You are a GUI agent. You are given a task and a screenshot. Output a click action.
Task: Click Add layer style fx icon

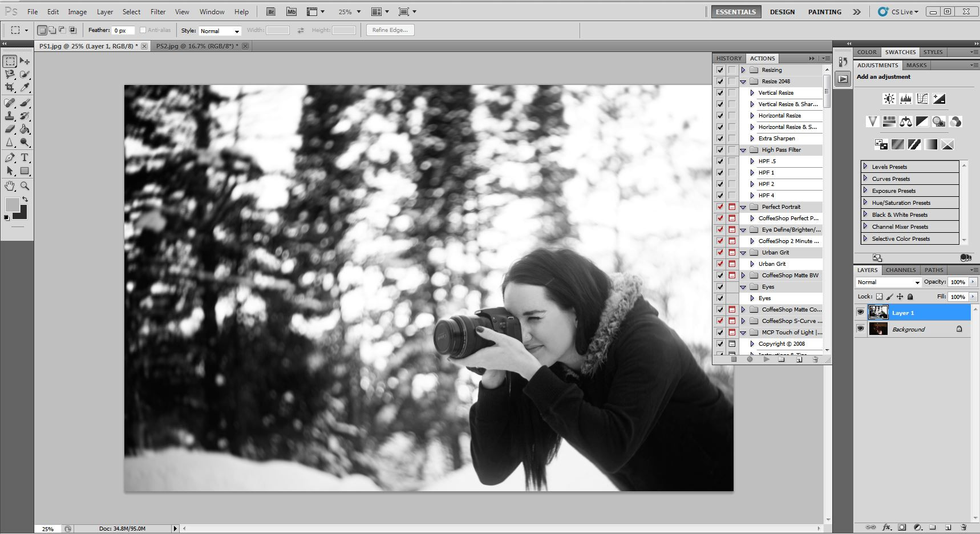pos(886,527)
